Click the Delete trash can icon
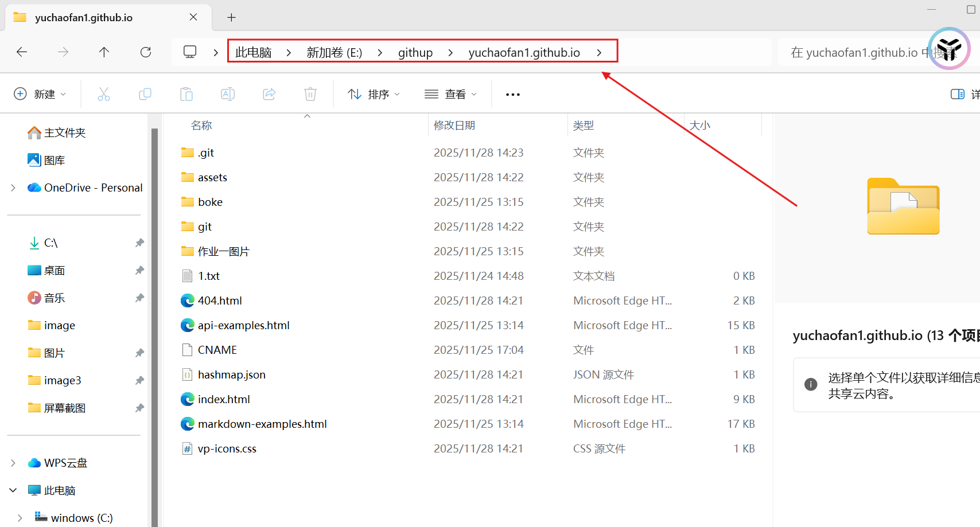The width and height of the screenshot is (980, 527). click(310, 94)
